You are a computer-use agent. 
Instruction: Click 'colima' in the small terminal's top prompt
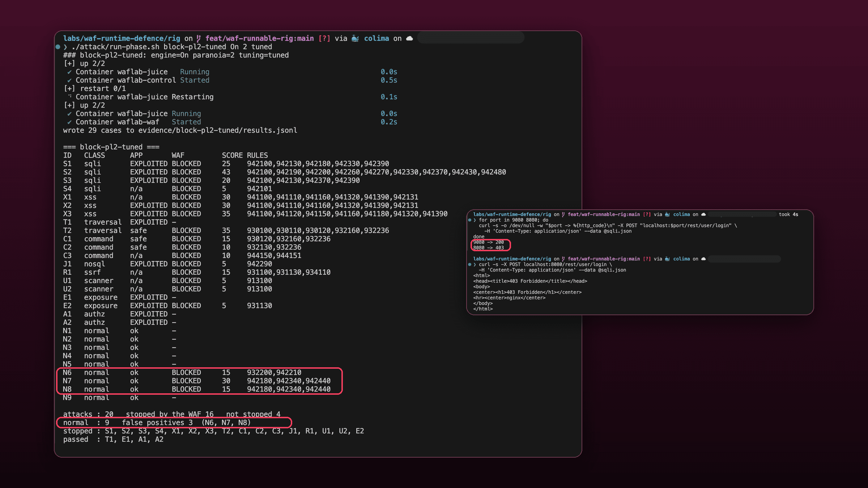pos(681,214)
